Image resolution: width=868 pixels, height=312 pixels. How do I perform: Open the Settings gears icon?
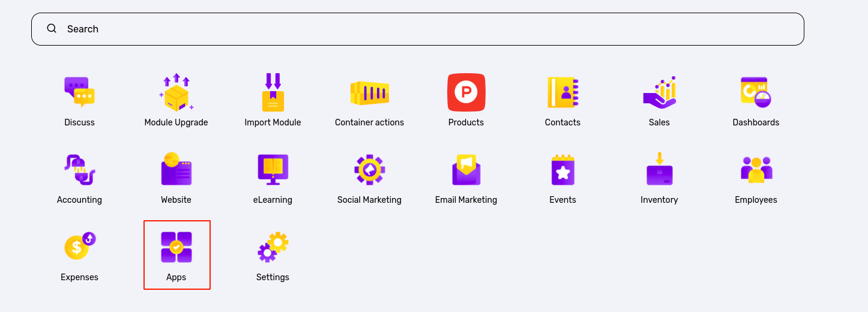(x=273, y=248)
